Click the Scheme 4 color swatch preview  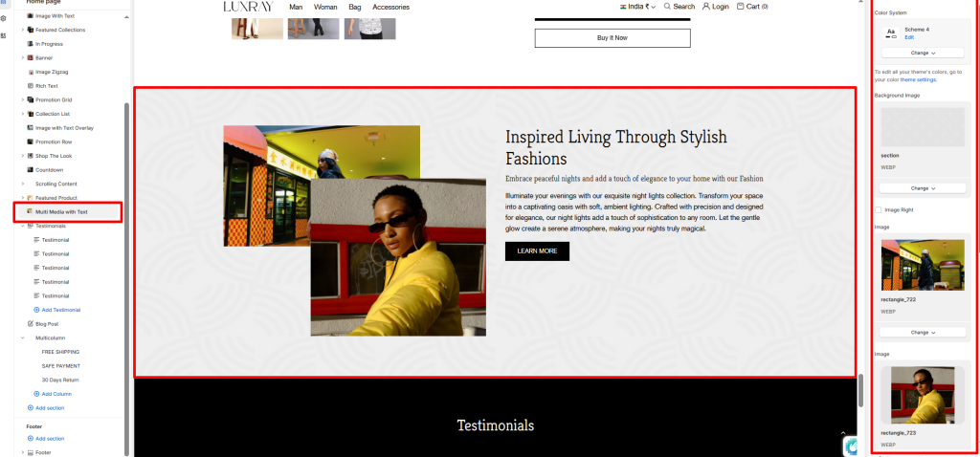tap(891, 33)
